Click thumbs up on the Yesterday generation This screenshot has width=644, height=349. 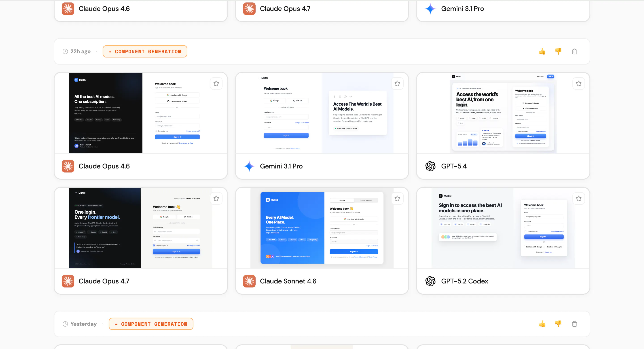click(542, 324)
